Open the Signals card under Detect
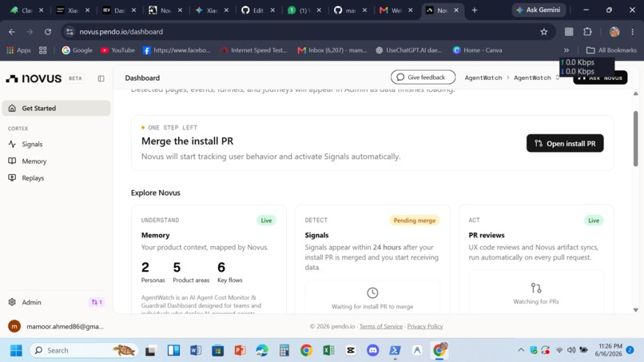Viewport: 644px width, 362px height. pos(372,260)
